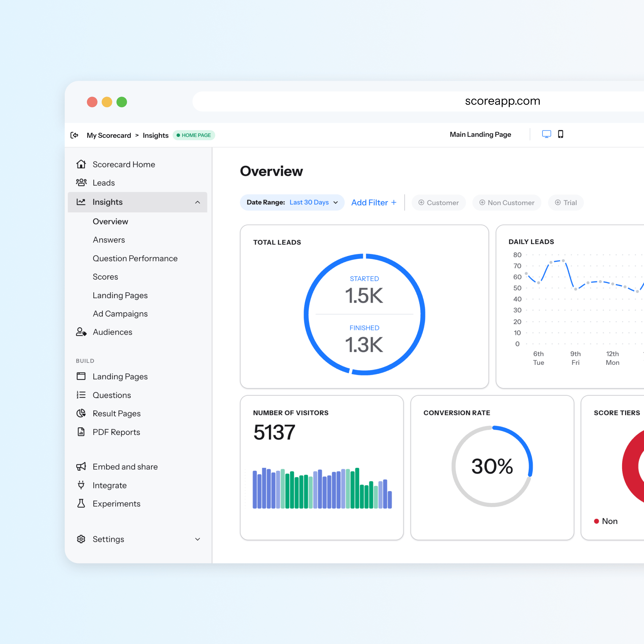Open the Scores submenu item
644x644 pixels.
point(105,277)
